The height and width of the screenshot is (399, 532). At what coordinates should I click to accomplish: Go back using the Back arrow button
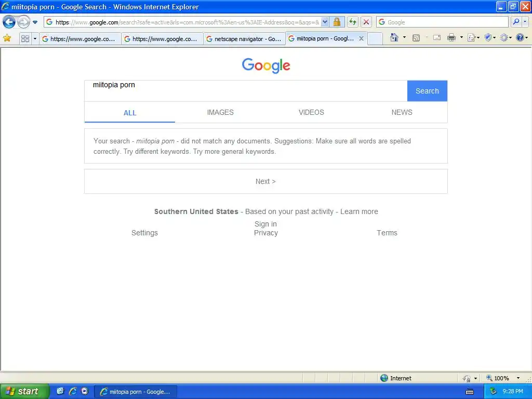[x=9, y=22]
